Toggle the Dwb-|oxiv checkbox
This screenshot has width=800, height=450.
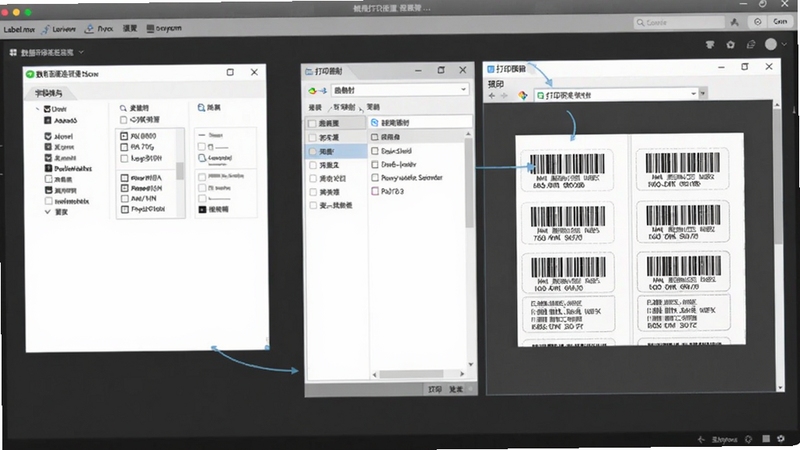point(375,164)
